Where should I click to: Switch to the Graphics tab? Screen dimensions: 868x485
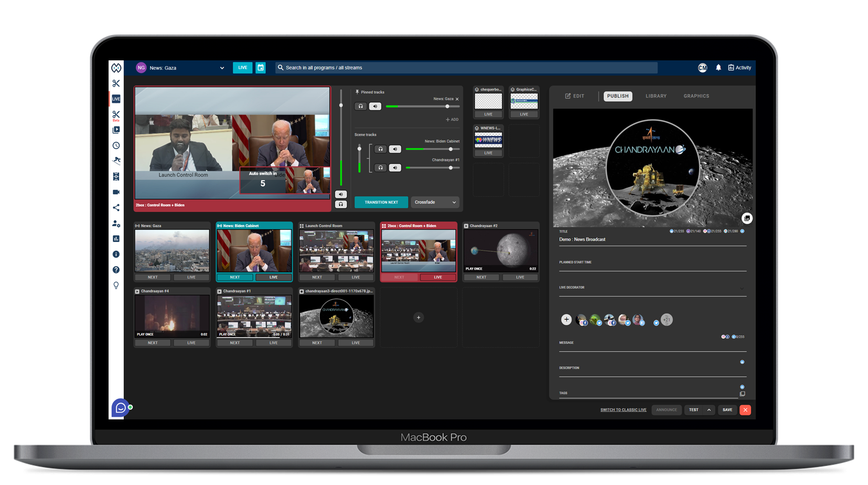696,96
